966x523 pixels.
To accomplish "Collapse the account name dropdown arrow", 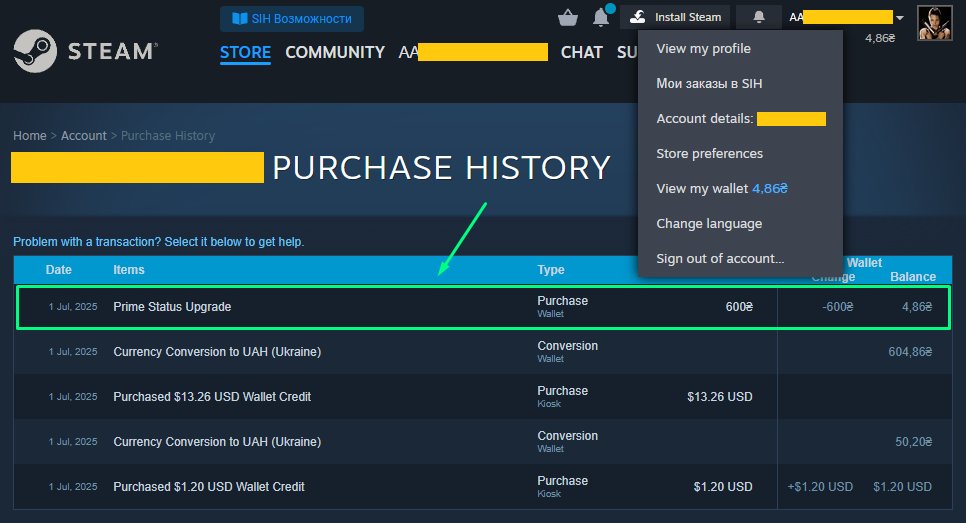I will (900, 18).
